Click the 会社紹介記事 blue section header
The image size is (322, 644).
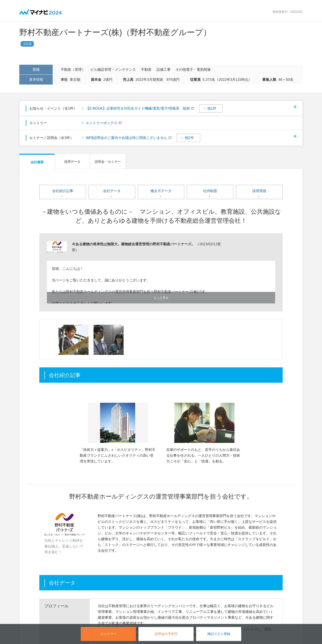click(161, 375)
